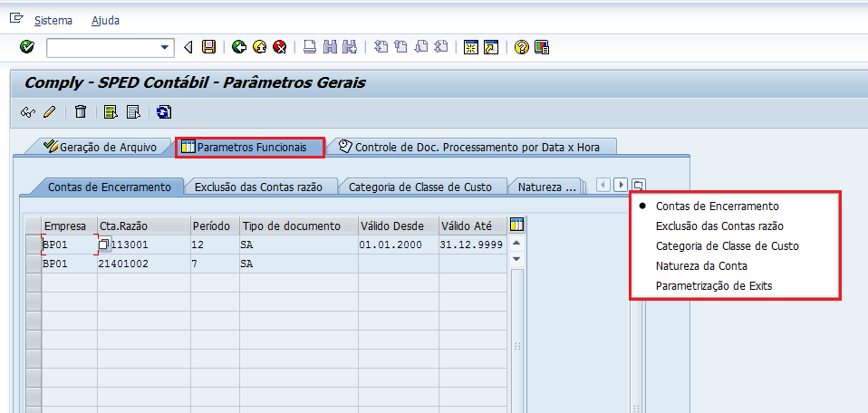Switch to the Parametros Funcionais tab
Viewport: 868px width, 413px height.
[250, 148]
